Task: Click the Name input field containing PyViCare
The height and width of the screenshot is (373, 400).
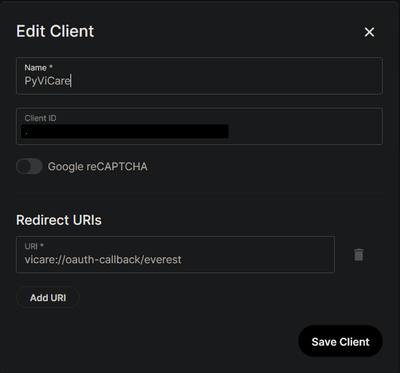Action: [x=199, y=76]
